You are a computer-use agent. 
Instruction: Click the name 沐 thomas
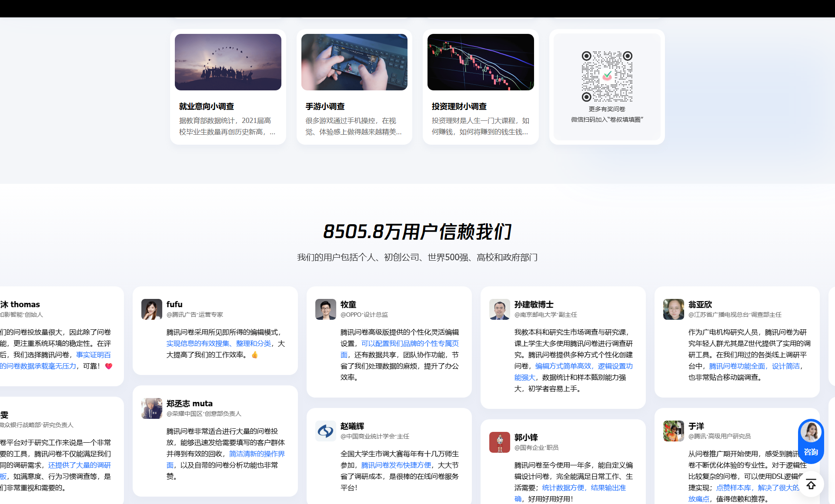point(20,304)
